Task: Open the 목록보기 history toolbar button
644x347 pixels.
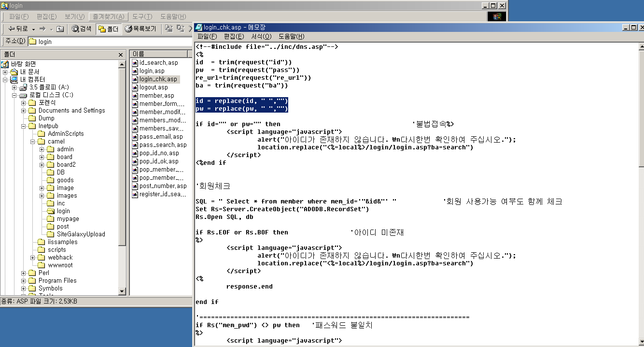Action: tap(140, 29)
